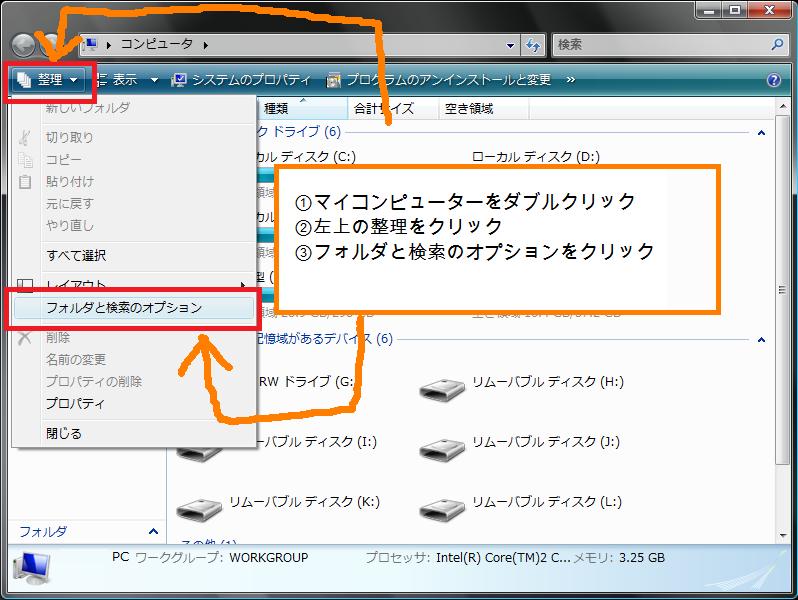Select すべて選択 in the menu
Viewport: 798px width, 600px height.
(76, 255)
